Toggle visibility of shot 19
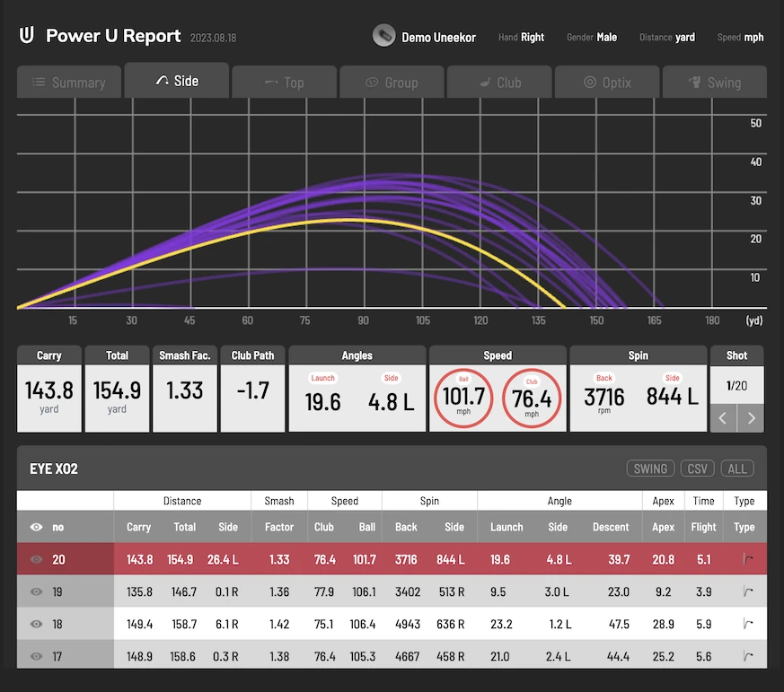784x692 pixels. pos(37,591)
